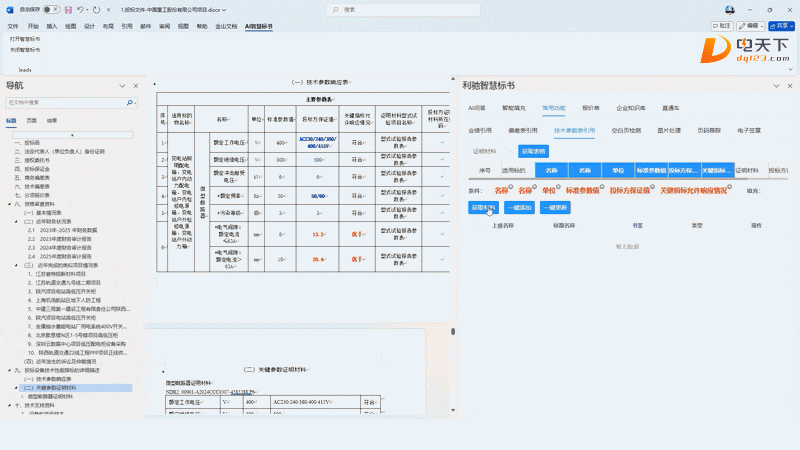Open 利驰智慧标书 pane options chevron
800x450 pixels.
(x=776, y=86)
